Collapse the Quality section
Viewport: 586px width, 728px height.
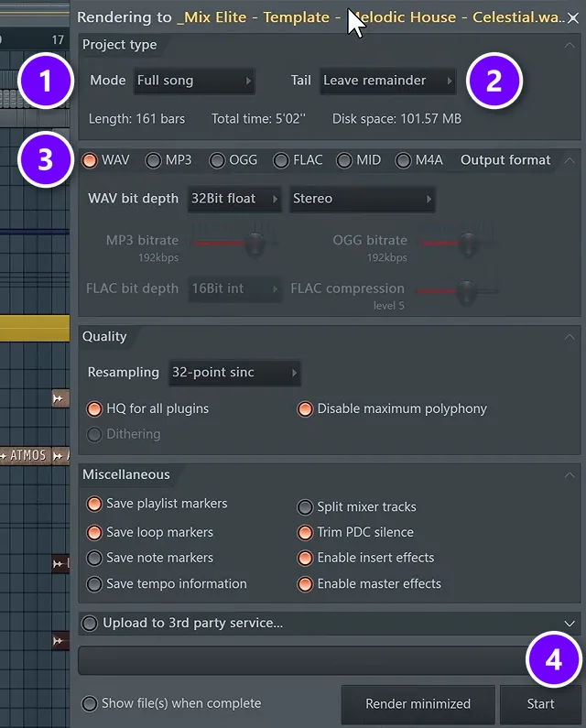[570, 337]
